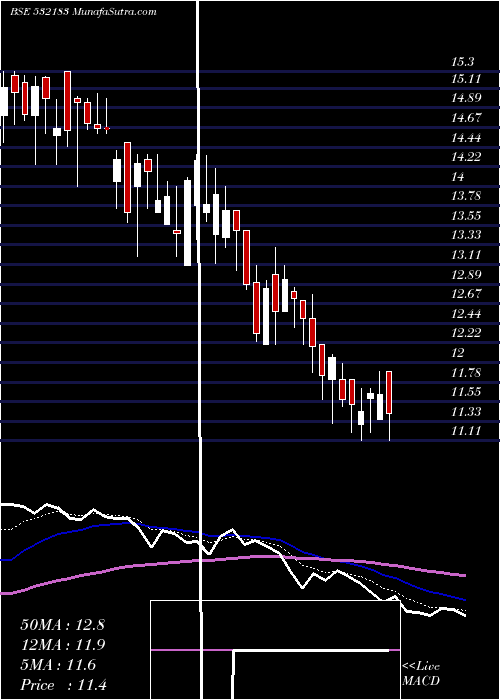Screen dimensions: 500x700
Task: Click the 14 price axis label
Action: (x=458, y=177)
